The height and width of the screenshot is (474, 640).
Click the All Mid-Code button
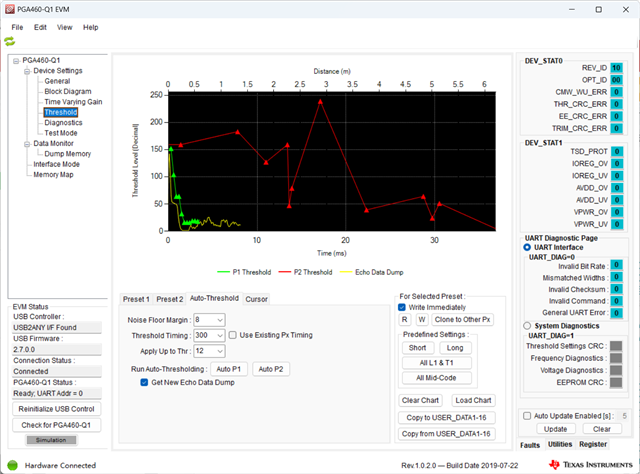[x=437, y=378]
